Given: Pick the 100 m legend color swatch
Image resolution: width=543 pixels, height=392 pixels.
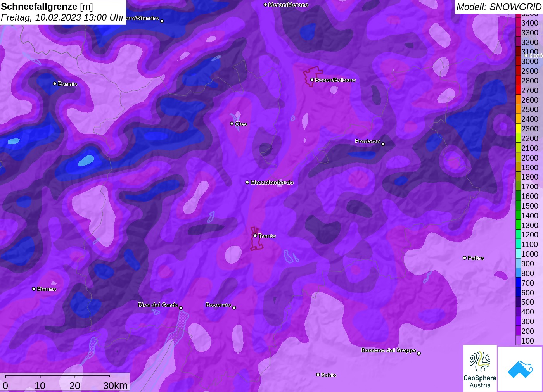Looking at the screenshot, I should point(518,341).
